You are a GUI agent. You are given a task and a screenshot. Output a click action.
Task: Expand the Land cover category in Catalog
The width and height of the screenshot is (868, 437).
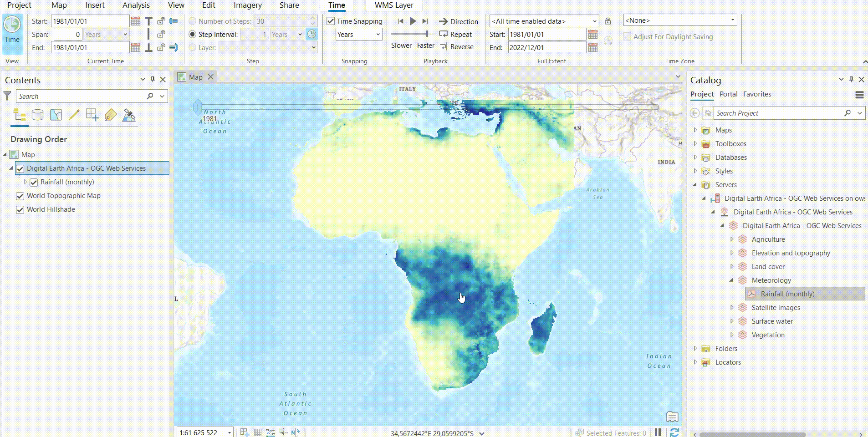[x=732, y=266]
